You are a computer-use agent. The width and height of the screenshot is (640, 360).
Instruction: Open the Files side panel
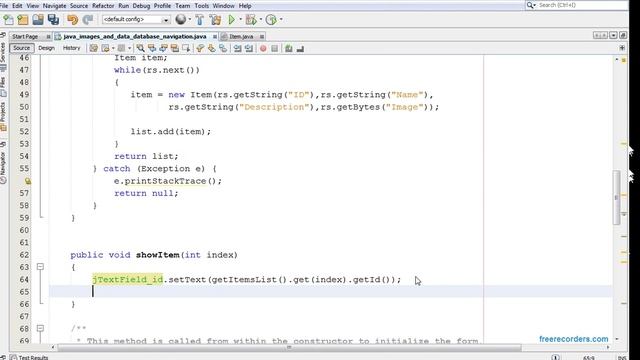pos(3,87)
